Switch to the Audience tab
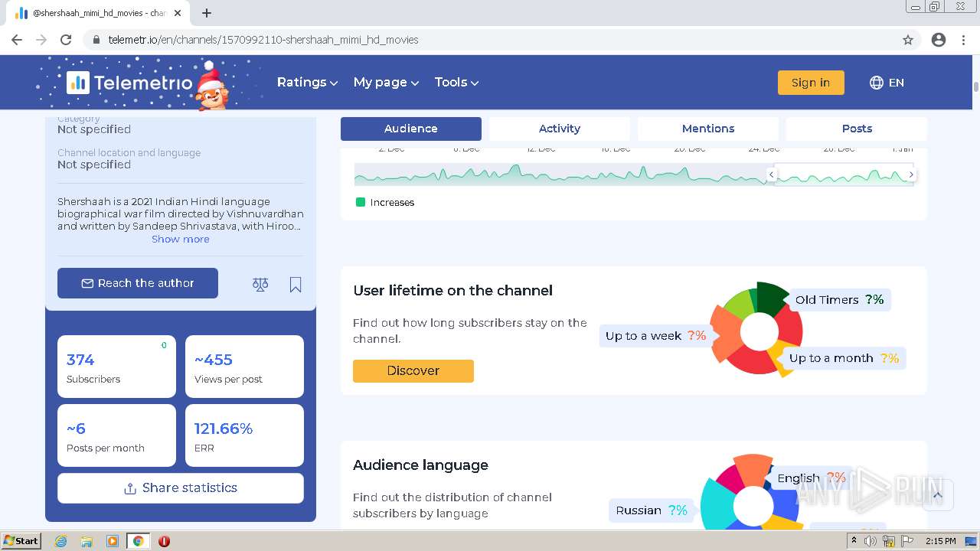Screen dimensions: 980x551 point(411,129)
